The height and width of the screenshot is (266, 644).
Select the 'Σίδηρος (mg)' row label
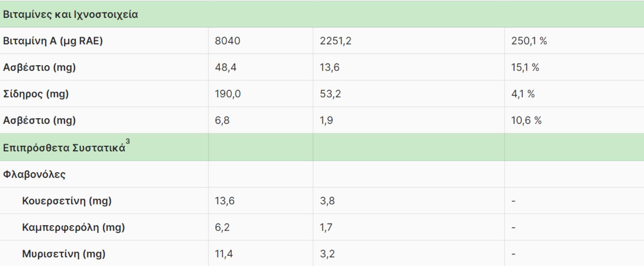(36, 94)
